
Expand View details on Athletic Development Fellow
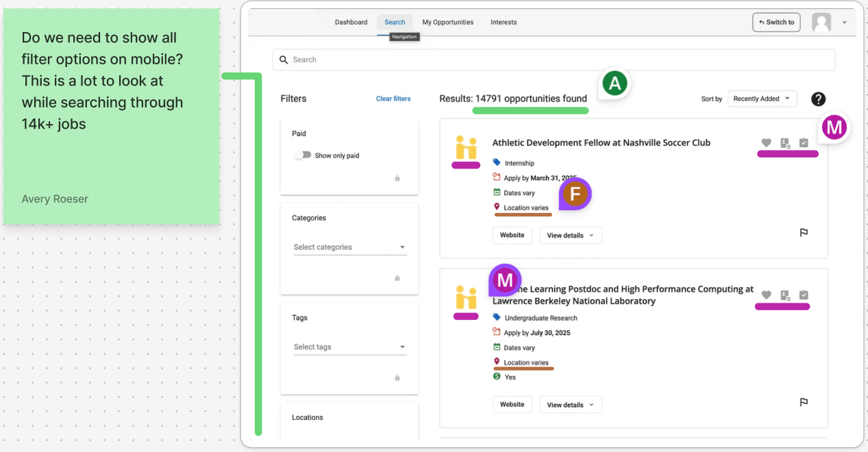[571, 235]
